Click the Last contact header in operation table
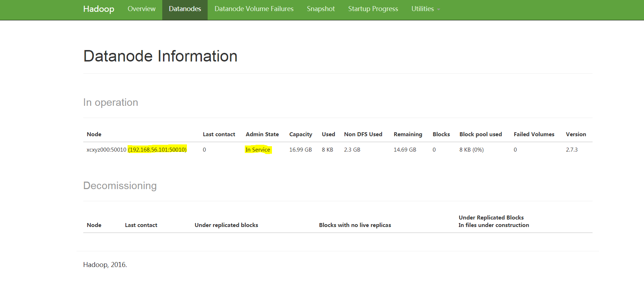Screen dimensions: 644x301 219,134
